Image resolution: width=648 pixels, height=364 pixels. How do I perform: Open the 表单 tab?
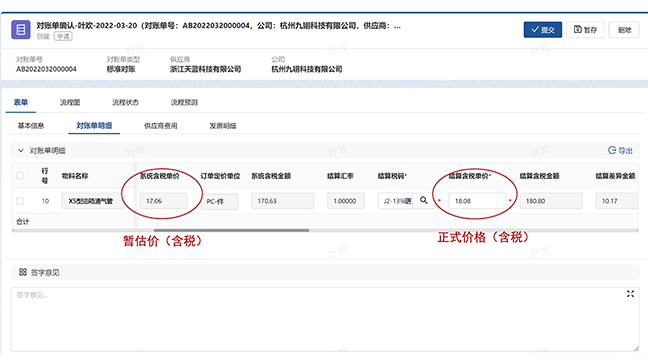pos(21,102)
